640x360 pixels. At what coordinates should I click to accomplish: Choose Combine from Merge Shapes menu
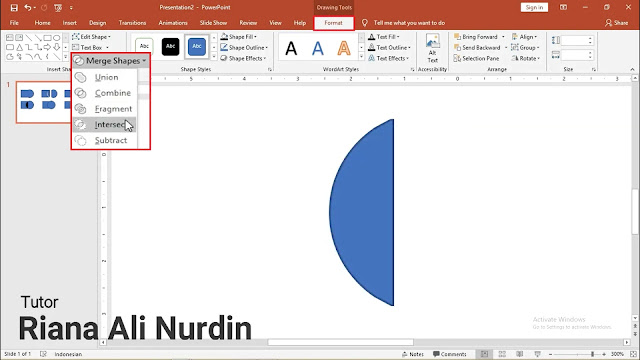point(104,93)
